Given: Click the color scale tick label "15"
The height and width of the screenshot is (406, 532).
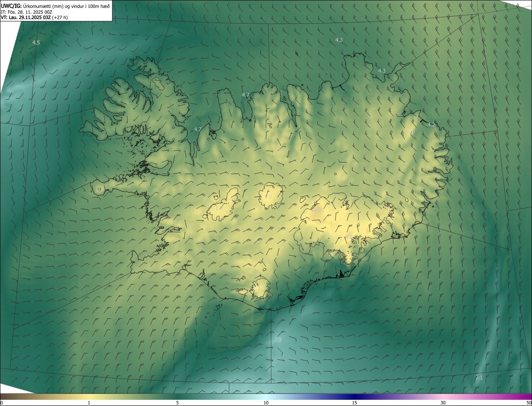Looking at the screenshot, I should [355, 403].
